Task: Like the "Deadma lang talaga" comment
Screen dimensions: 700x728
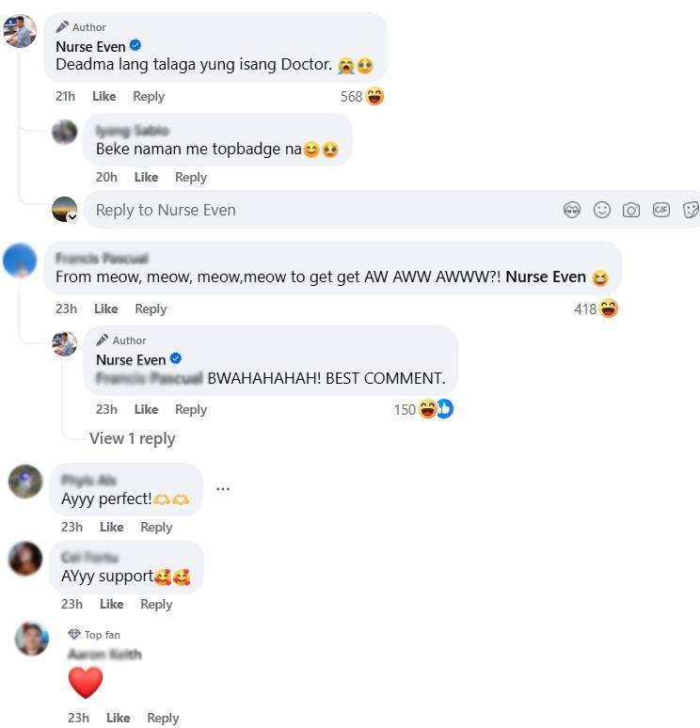Action: tap(104, 96)
